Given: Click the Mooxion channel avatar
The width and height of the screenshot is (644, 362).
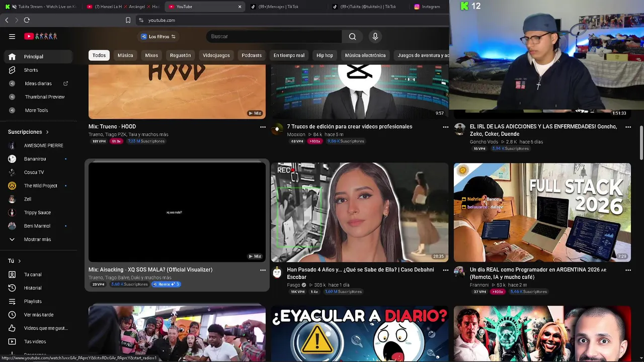Looking at the screenshot, I should [277, 129].
